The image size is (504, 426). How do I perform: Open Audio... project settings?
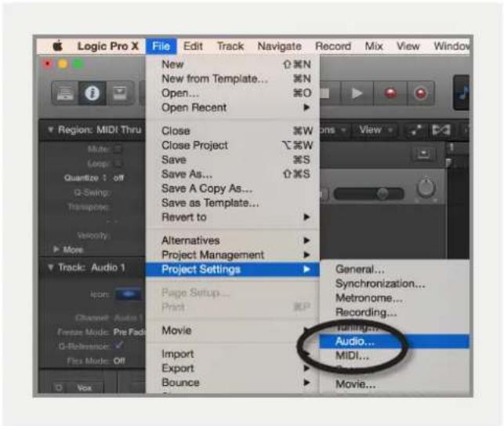pyautogui.click(x=394, y=341)
